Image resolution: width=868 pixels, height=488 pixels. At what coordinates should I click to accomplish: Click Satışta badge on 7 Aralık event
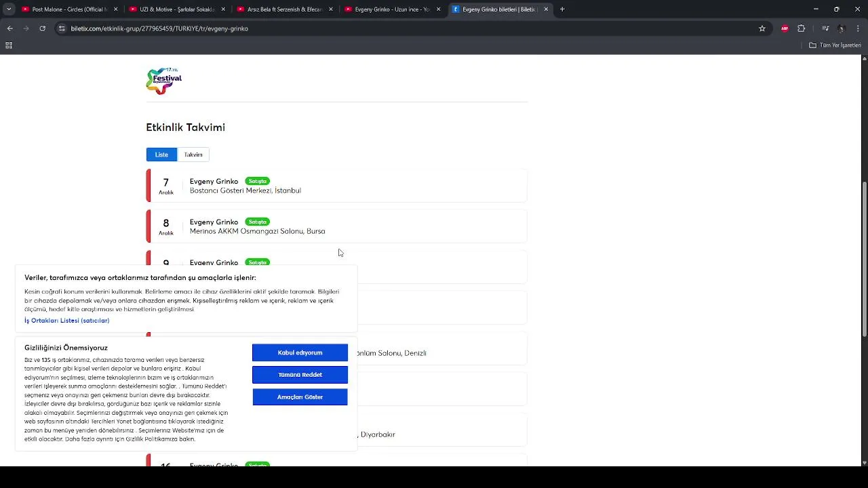click(258, 181)
